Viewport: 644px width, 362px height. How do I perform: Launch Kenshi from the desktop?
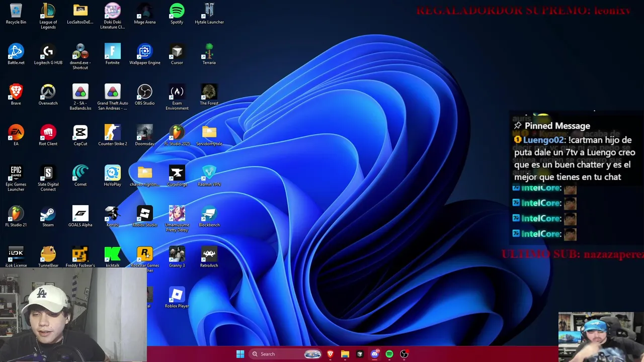113,216
